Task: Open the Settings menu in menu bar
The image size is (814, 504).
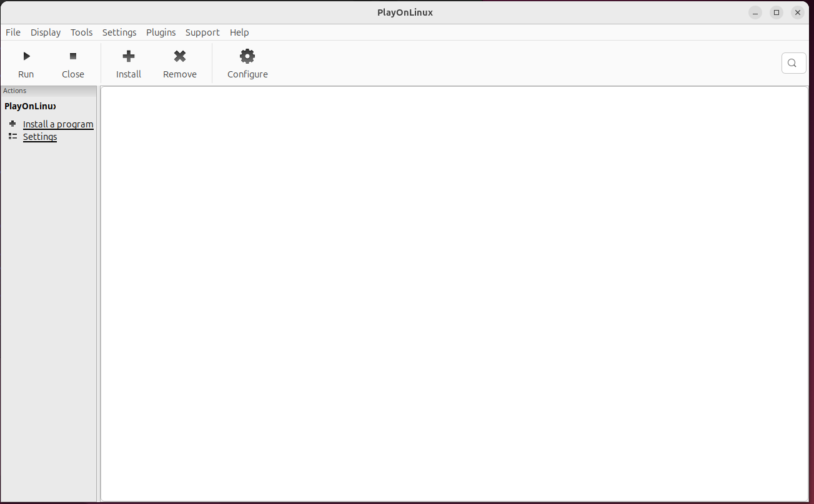Action: [119, 32]
